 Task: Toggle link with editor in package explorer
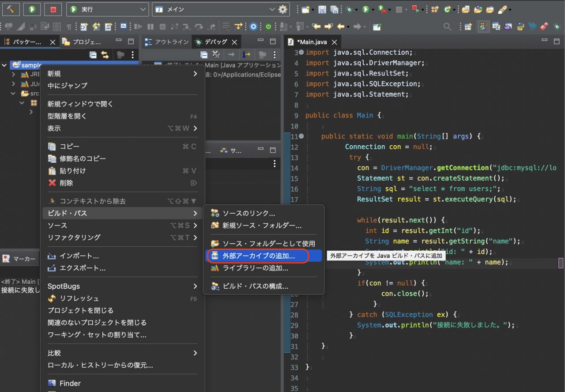[x=105, y=55]
